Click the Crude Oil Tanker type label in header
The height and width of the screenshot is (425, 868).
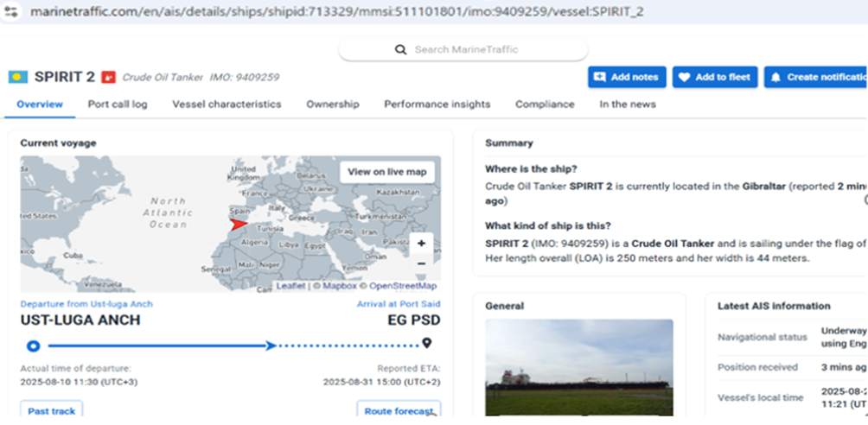point(163,78)
